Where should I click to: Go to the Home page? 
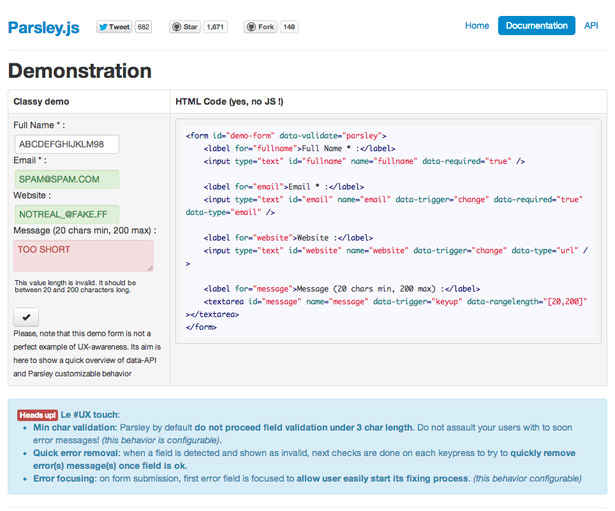[x=477, y=25]
